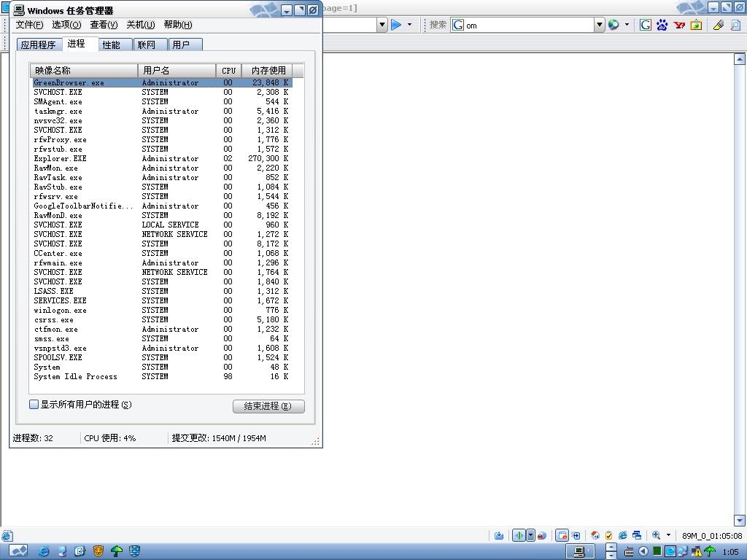747x560 pixels.
Task: Select the ctfmon.exe process row
Action: coord(162,329)
